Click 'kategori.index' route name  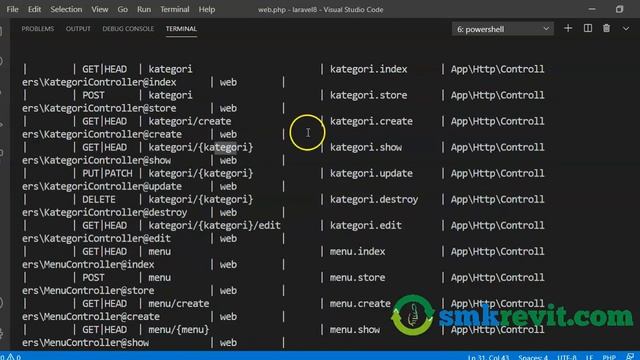(x=369, y=69)
